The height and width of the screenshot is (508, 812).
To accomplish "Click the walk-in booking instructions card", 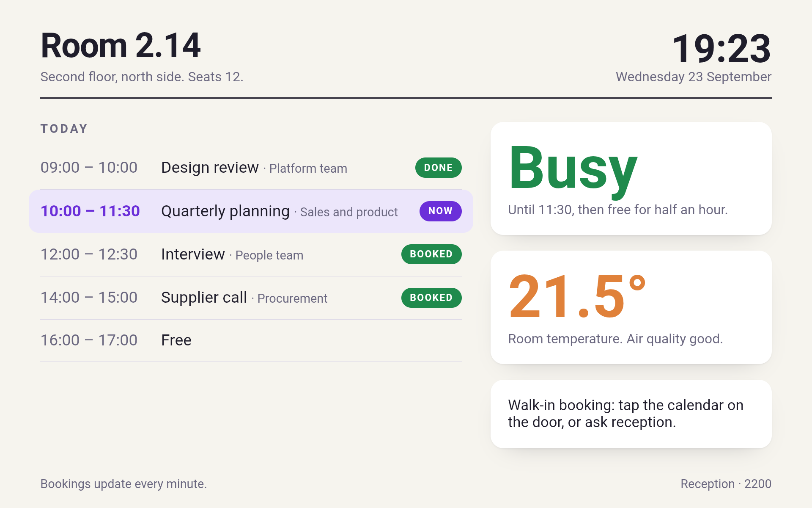I will [631, 414].
